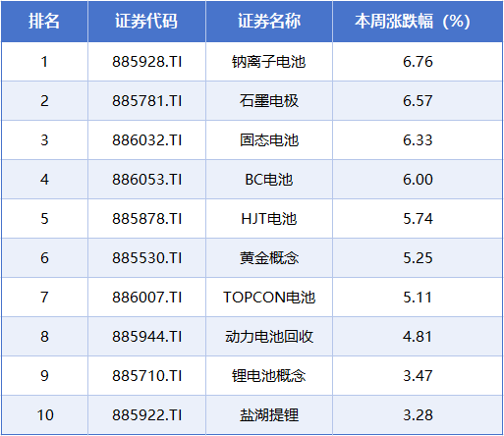
Task: Select the 锂电池概念 name cell
Action: click(x=269, y=376)
